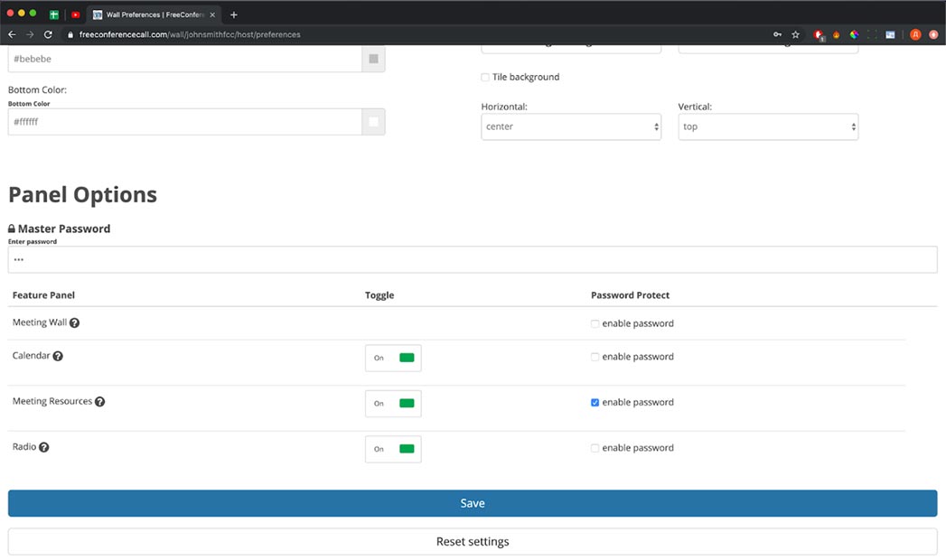This screenshot has height=560, width=946.
Task: Switch to the YouTube pinned tab
Action: 76,14
